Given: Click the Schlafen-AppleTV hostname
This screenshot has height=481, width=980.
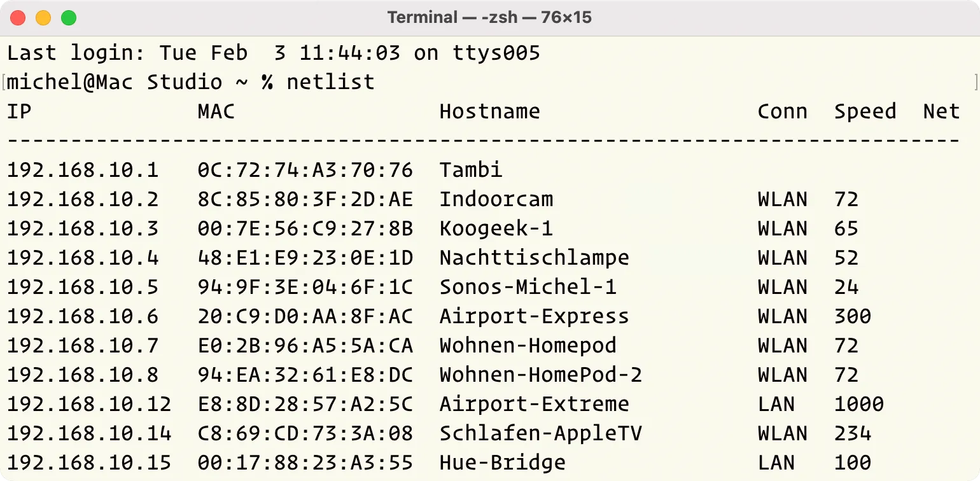Looking at the screenshot, I should (540, 433).
